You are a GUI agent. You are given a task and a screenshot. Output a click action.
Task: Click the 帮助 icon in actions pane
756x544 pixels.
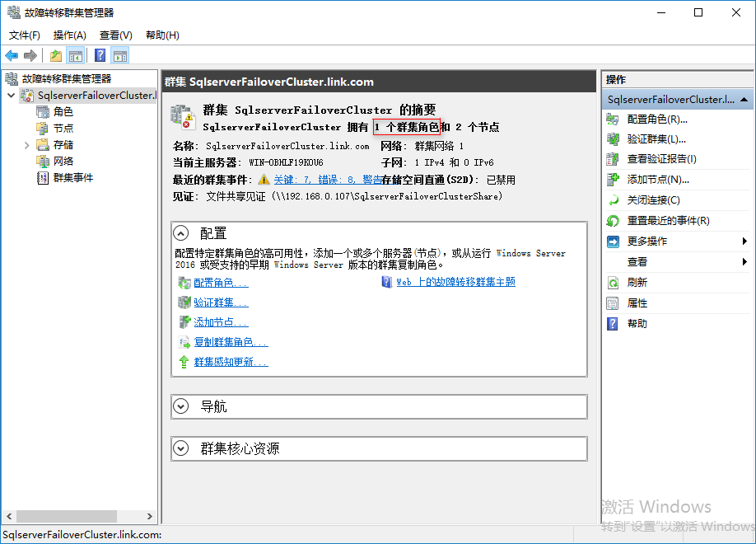(613, 324)
